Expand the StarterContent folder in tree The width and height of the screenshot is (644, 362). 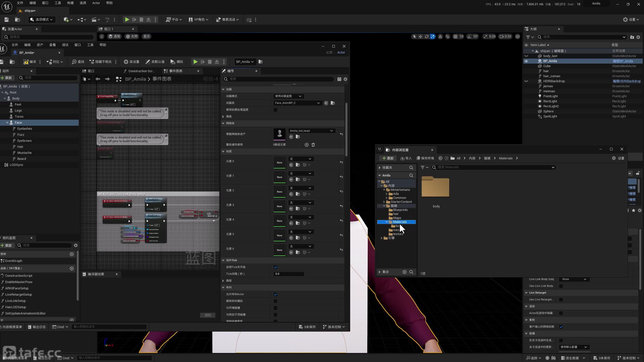[x=384, y=202]
